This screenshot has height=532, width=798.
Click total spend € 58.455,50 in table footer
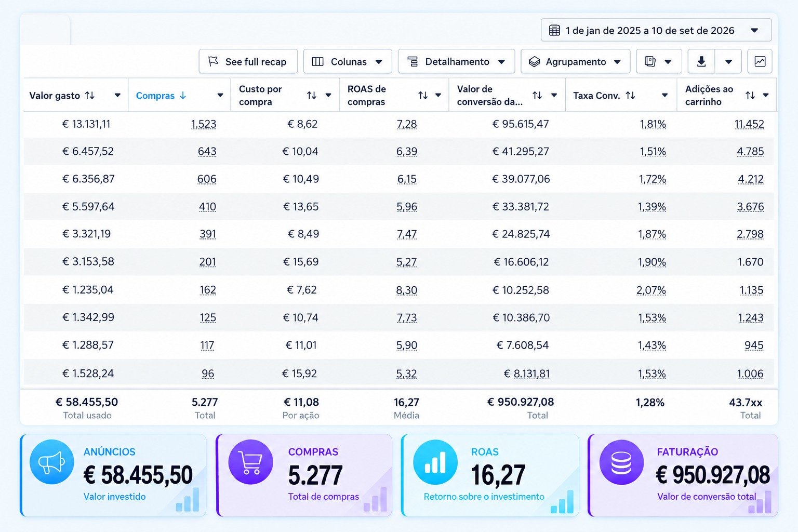pos(87,402)
